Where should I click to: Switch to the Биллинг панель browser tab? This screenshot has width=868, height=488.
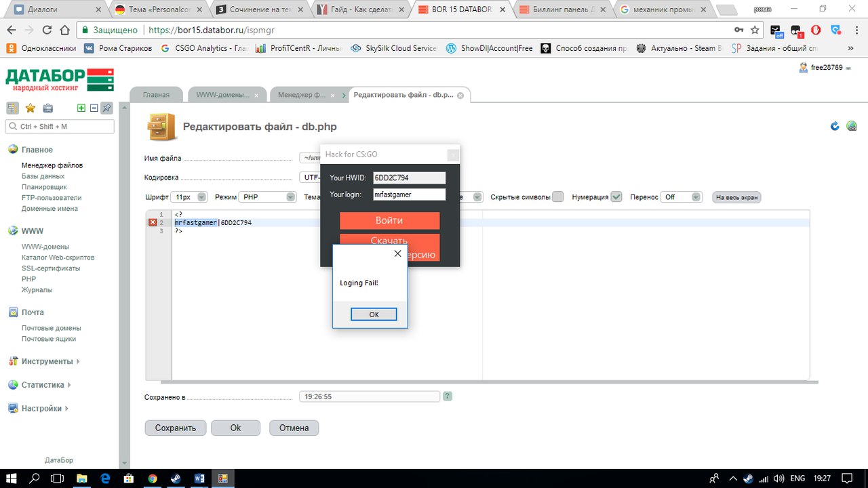[563, 9]
